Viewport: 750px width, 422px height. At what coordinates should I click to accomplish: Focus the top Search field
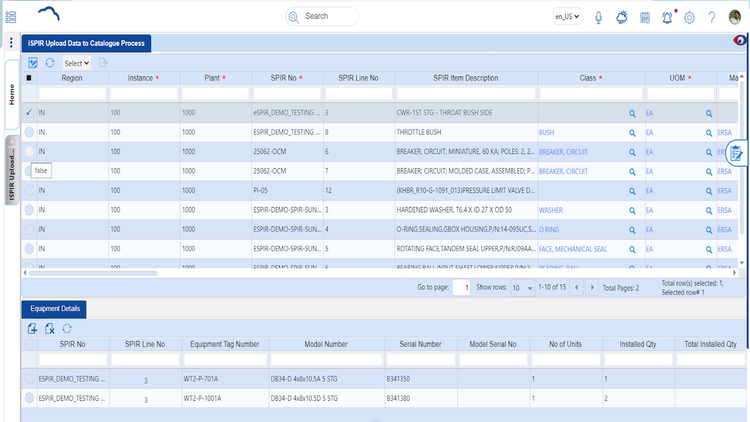point(321,16)
